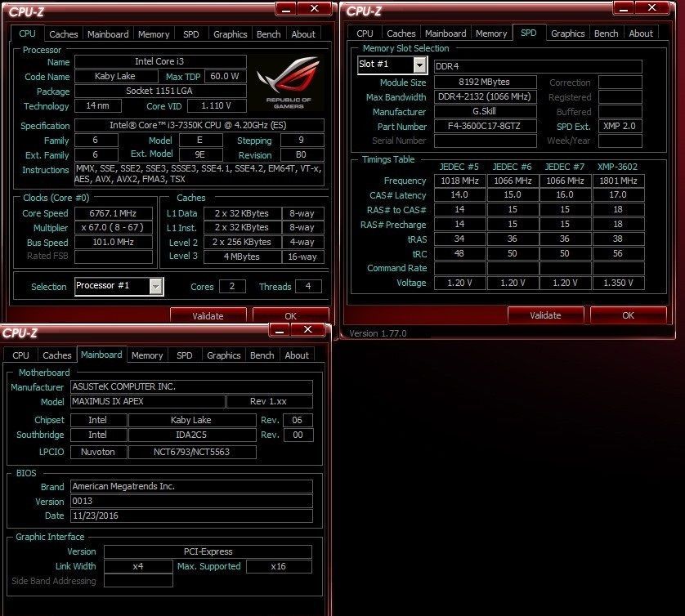Click OK in the SPD window
The height and width of the screenshot is (616, 685).
click(629, 315)
